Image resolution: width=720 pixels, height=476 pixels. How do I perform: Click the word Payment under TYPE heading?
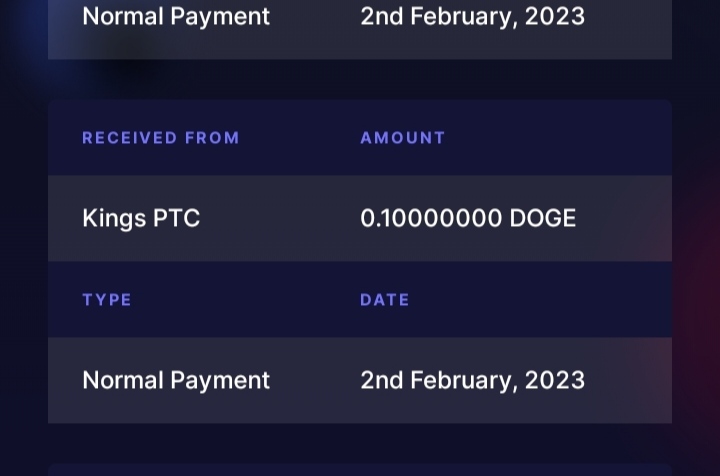click(220, 381)
